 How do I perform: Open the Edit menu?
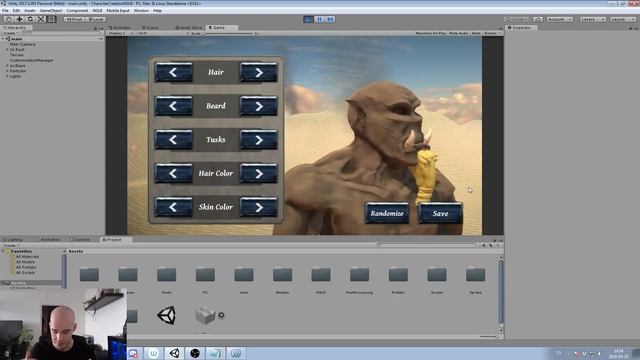point(16,11)
